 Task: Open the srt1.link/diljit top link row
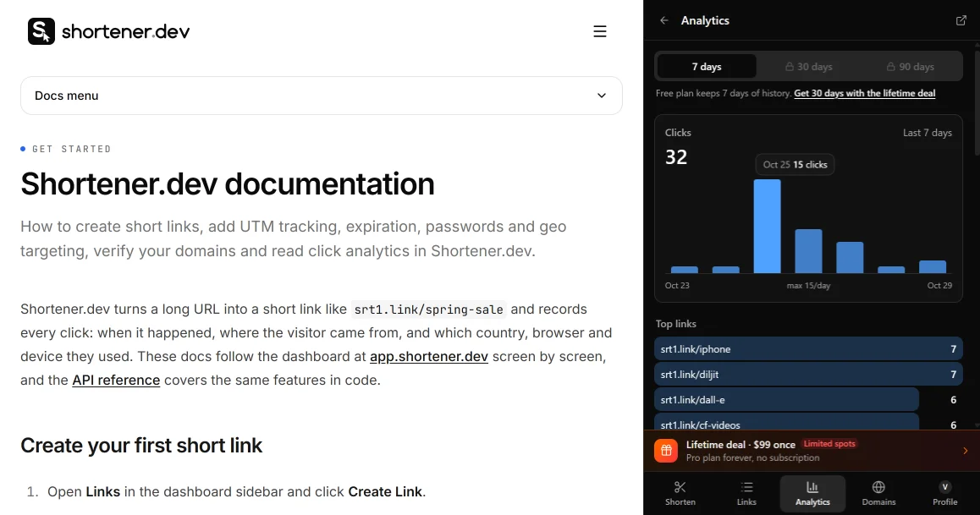(x=808, y=375)
